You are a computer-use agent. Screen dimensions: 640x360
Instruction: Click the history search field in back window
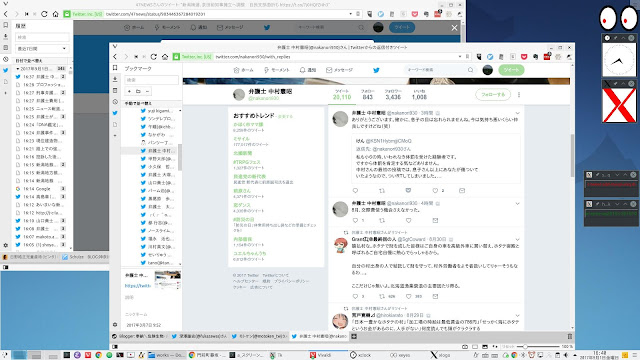click(x=42, y=37)
